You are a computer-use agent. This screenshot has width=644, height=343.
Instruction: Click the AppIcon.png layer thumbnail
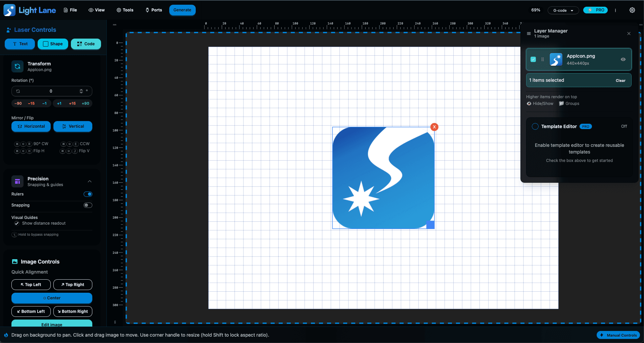pos(556,59)
